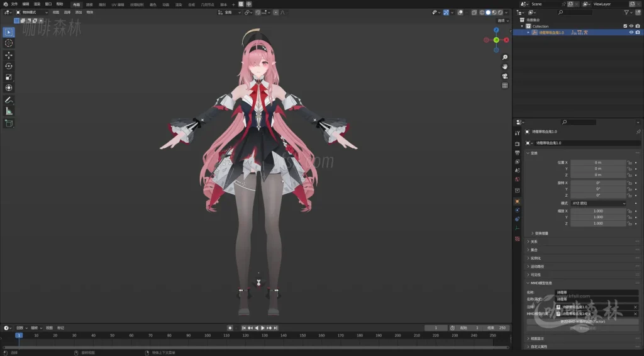Click the blue Z axis gizmo
Screen dimensions: 644x356
pyautogui.click(x=496, y=30)
